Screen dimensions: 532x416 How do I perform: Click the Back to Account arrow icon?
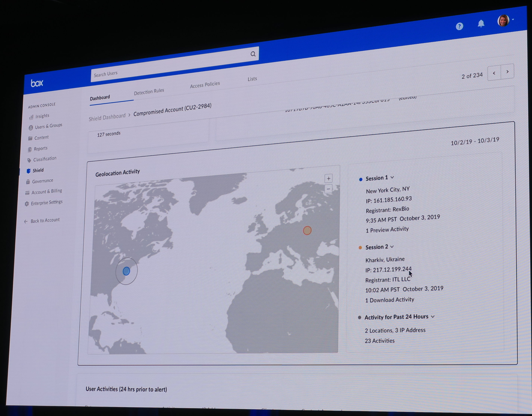pos(26,221)
